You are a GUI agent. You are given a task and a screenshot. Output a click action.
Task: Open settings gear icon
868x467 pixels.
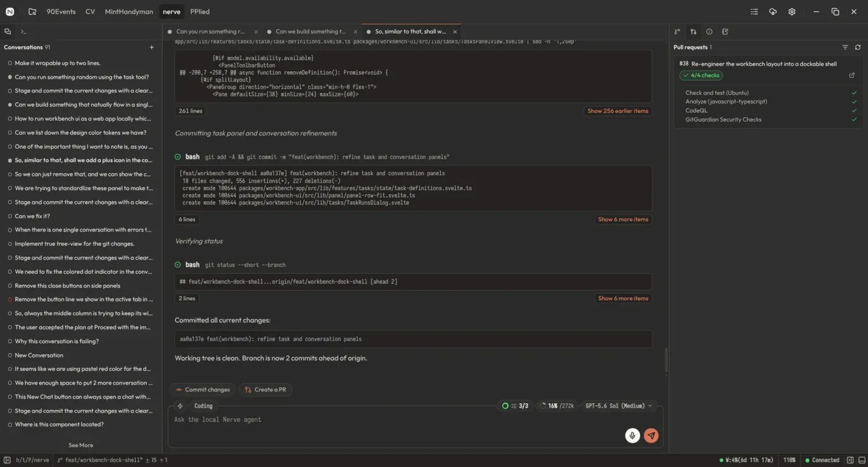792,12
